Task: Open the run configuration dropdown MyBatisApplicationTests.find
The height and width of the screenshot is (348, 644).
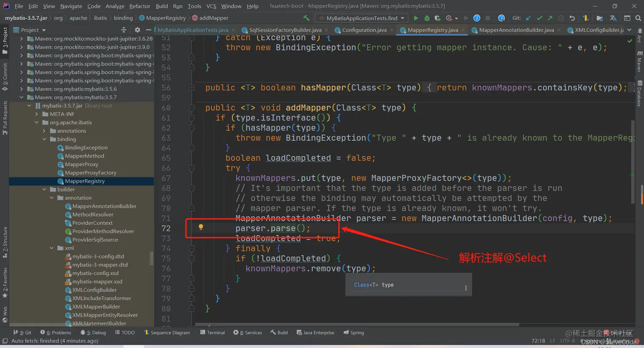Action: pyautogui.click(x=362, y=18)
